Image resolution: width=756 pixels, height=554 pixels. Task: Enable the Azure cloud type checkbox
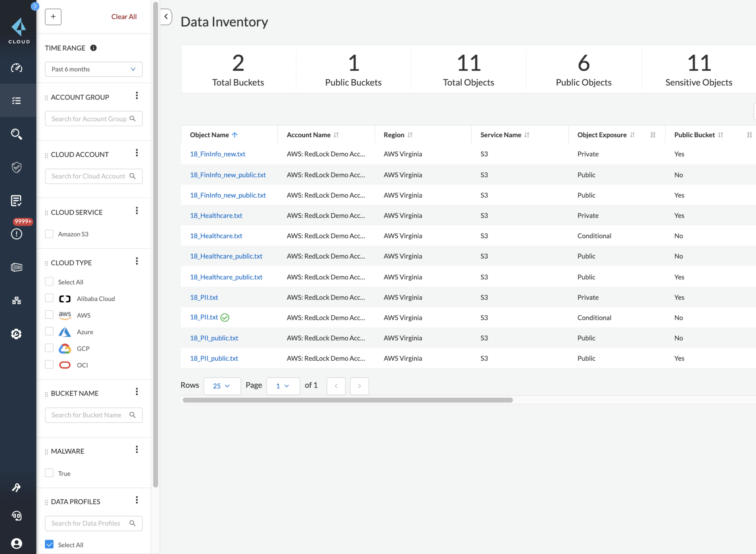(x=49, y=331)
